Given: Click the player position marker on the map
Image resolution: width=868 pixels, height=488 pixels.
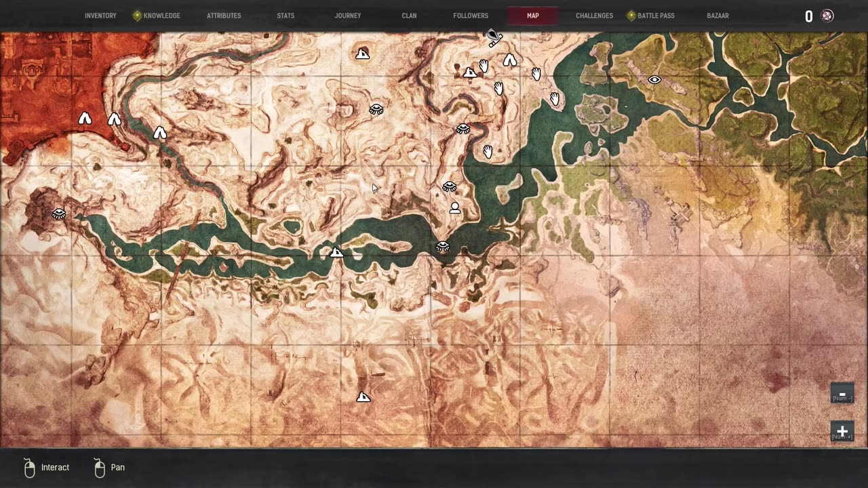Looking at the screenshot, I should (x=454, y=208).
